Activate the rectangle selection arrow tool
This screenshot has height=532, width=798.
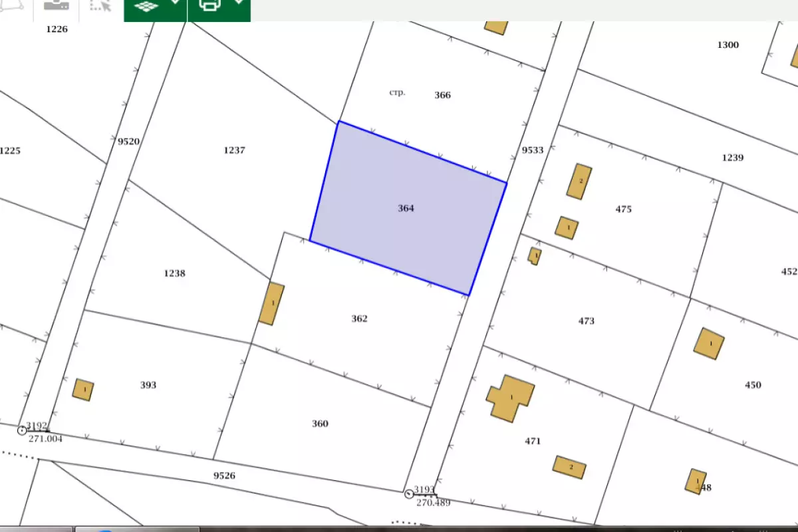point(100,6)
